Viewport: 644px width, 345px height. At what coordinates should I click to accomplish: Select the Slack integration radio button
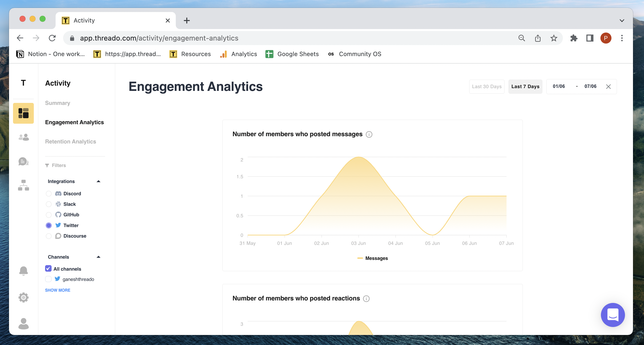click(x=49, y=204)
